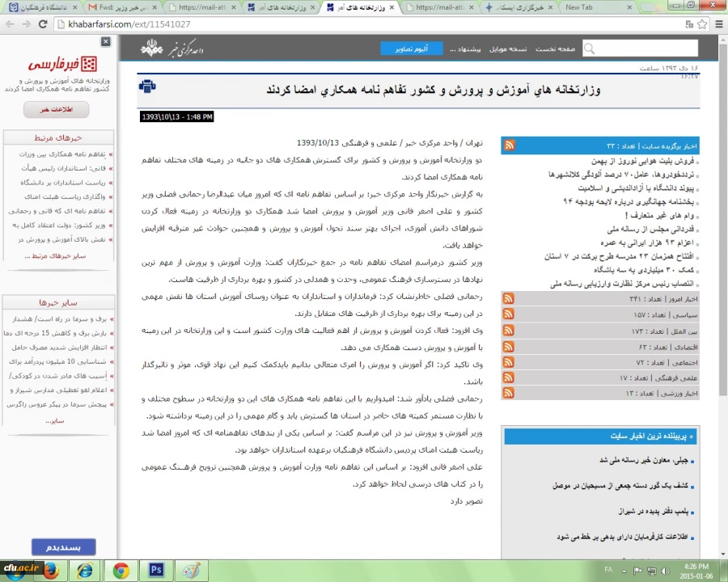
Task: Click the printer icon beside the article headline
Action: coord(146,86)
